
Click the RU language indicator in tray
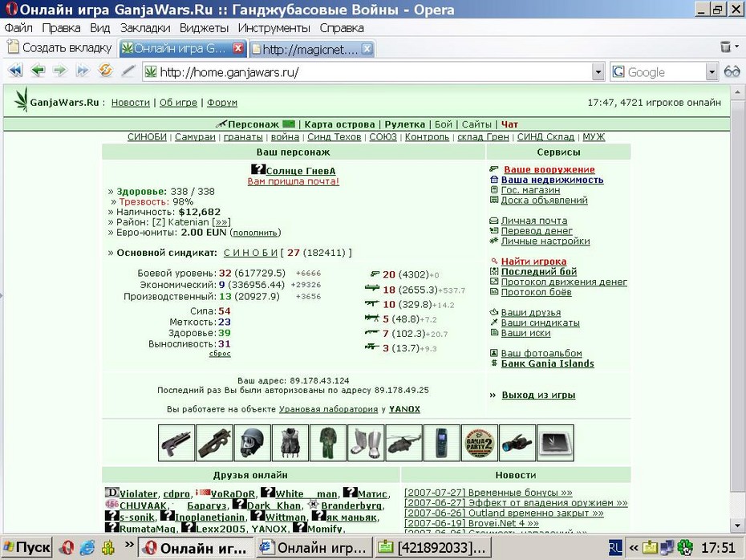tap(615, 548)
